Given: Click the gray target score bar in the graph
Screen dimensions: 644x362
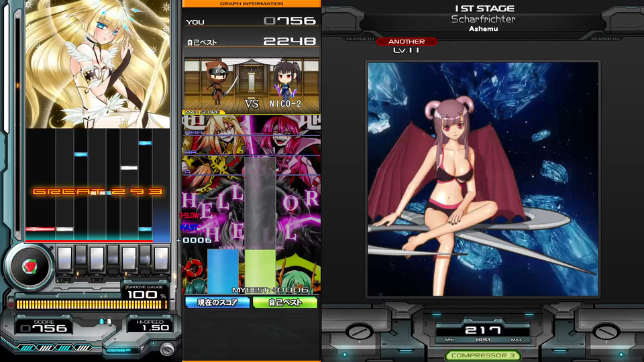Looking at the screenshot, I should (x=260, y=203).
